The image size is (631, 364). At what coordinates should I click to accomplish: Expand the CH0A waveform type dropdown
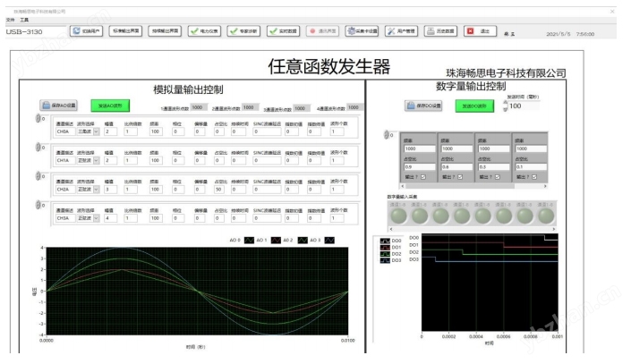click(87, 132)
